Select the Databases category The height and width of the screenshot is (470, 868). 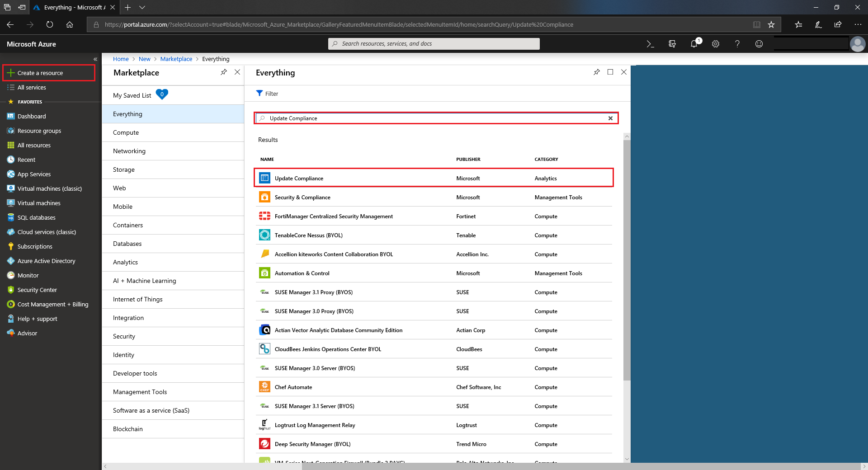(173, 244)
